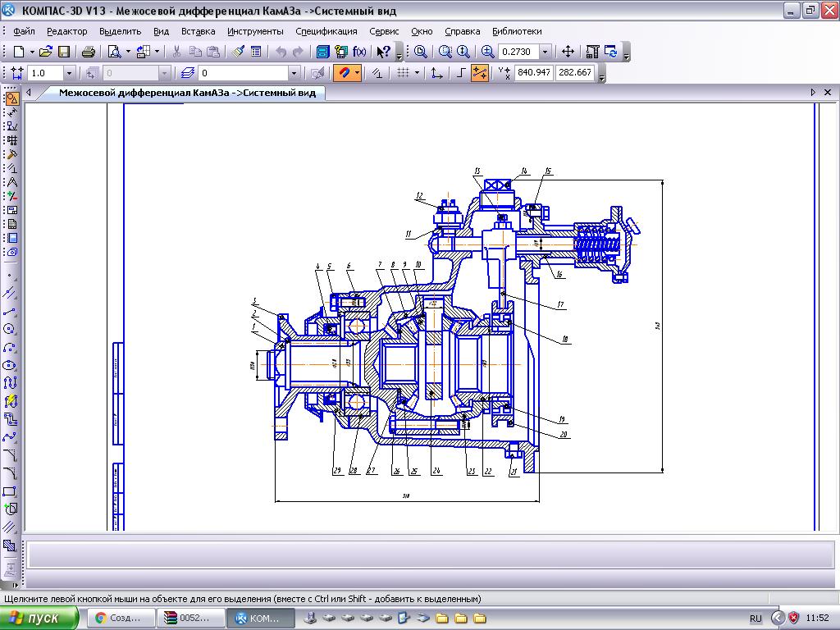
Task: Toggle the magnet snapping button
Action: (346, 73)
